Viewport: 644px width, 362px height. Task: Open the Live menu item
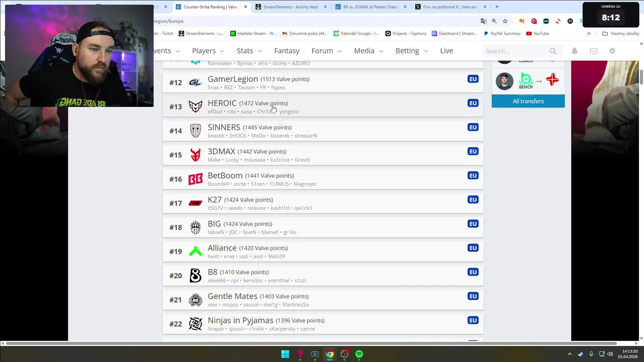coord(446,51)
